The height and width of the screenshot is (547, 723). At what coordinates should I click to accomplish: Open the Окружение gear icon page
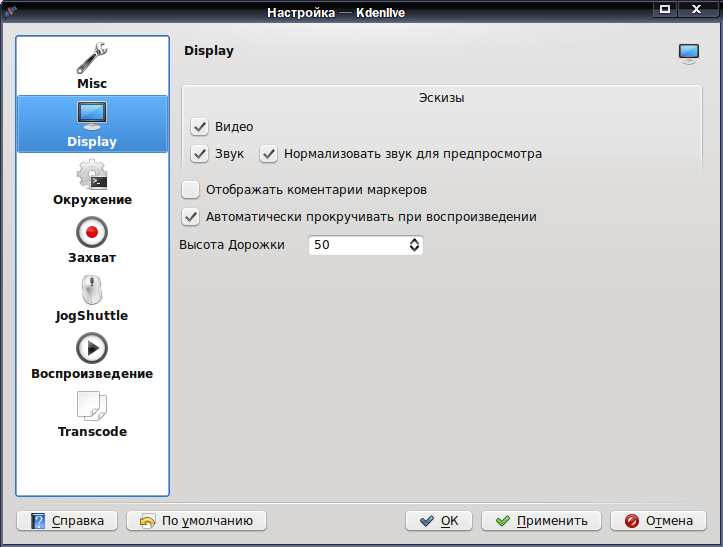click(x=92, y=174)
